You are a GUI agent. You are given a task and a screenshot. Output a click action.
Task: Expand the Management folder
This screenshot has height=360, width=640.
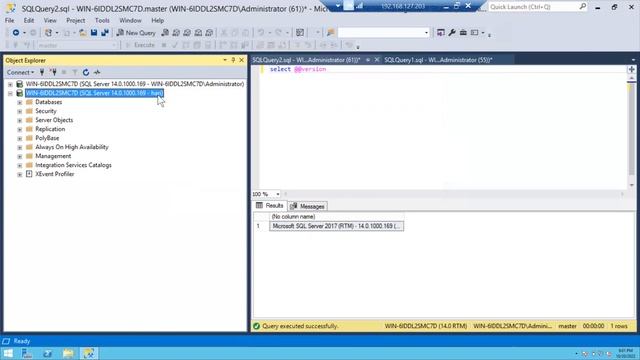[20, 156]
